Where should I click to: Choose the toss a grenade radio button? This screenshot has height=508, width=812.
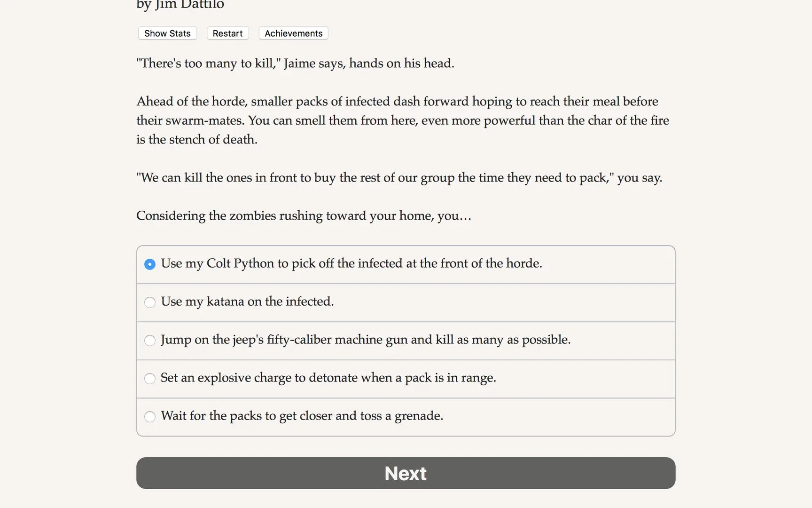[x=150, y=417]
